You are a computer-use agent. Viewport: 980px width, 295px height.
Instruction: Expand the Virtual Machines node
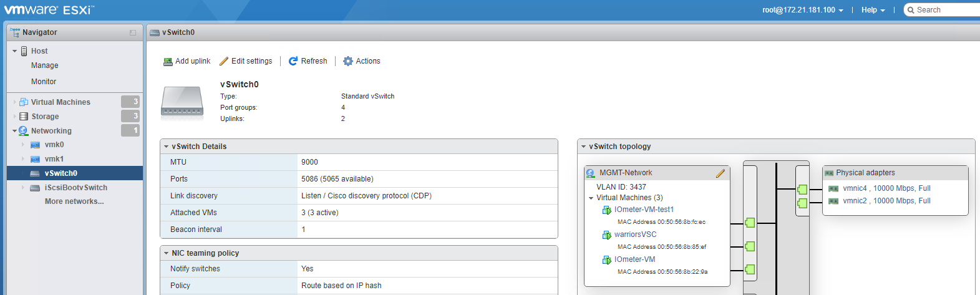[15, 102]
